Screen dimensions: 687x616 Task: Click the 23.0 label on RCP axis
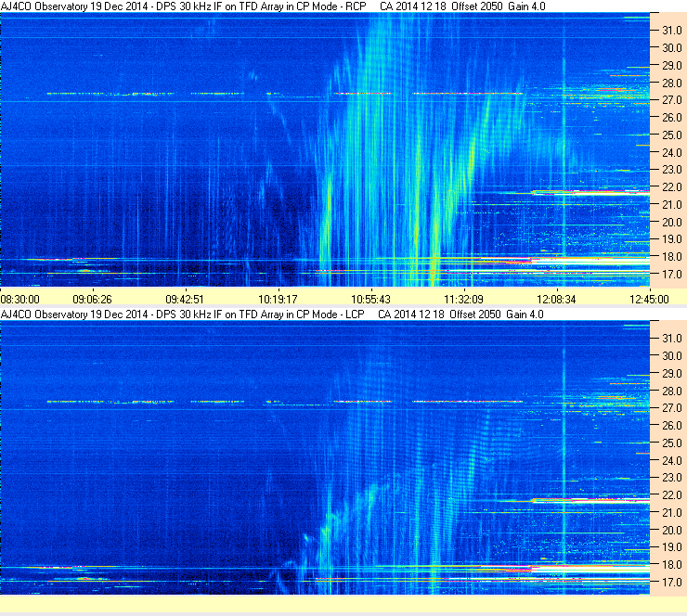(672, 170)
